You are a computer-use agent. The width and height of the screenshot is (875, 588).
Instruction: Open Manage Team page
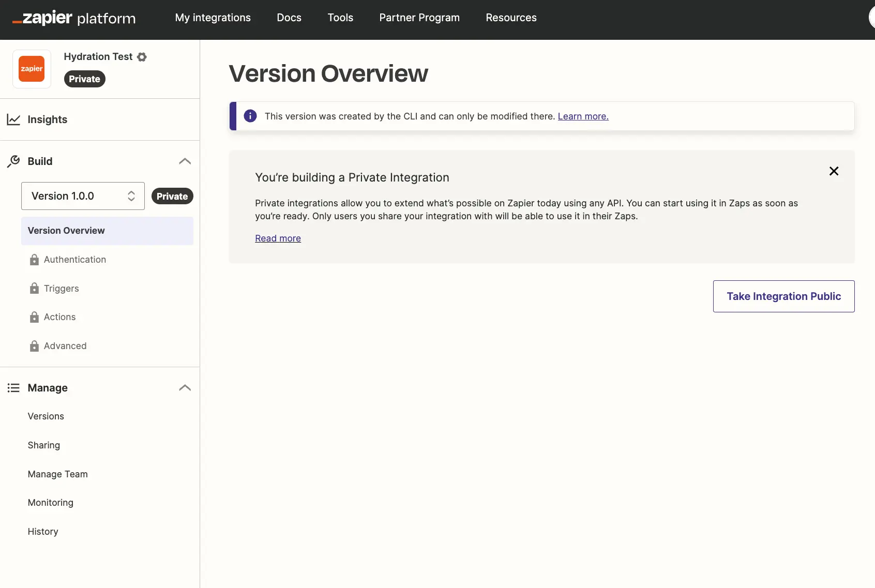click(58, 474)
